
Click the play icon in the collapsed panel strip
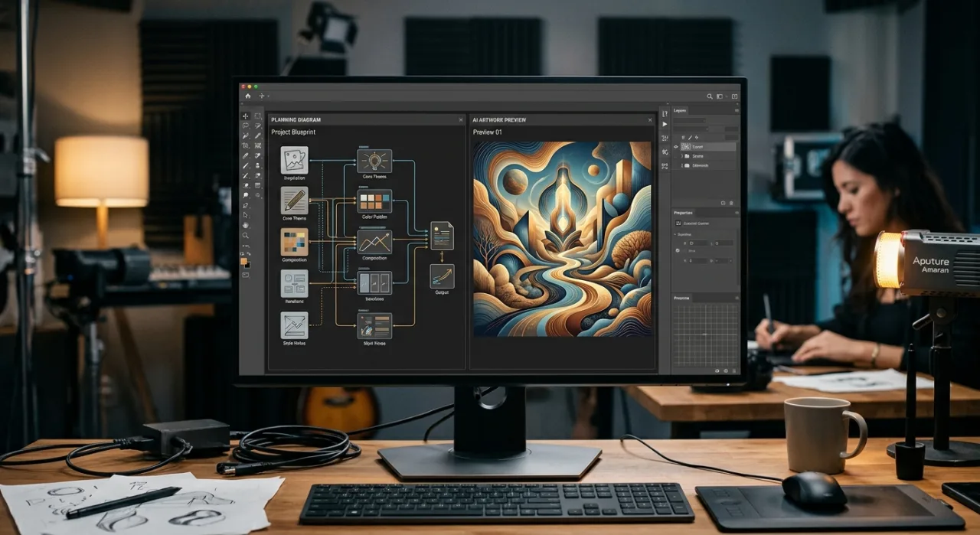pyautogui.click(x=665, y=124)
